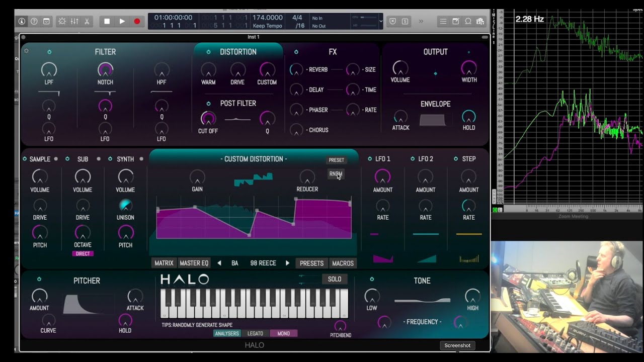Click the SYNTH UNISON knob
This screenshot has height=362, width=644.
click(x=125, y=205)
